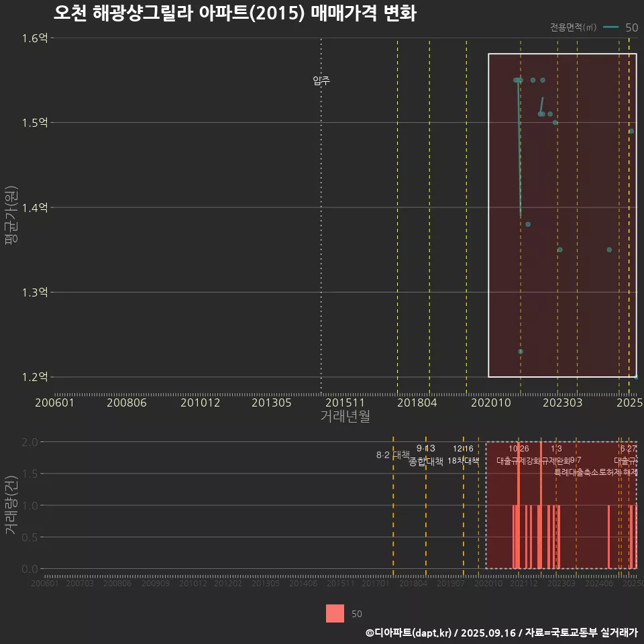Click '201907' on the volume chart x-axis

[451, 583]
